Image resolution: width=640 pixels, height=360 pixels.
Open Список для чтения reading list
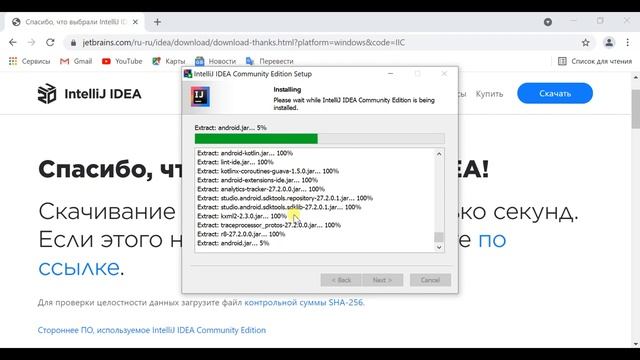coord(595,61)
